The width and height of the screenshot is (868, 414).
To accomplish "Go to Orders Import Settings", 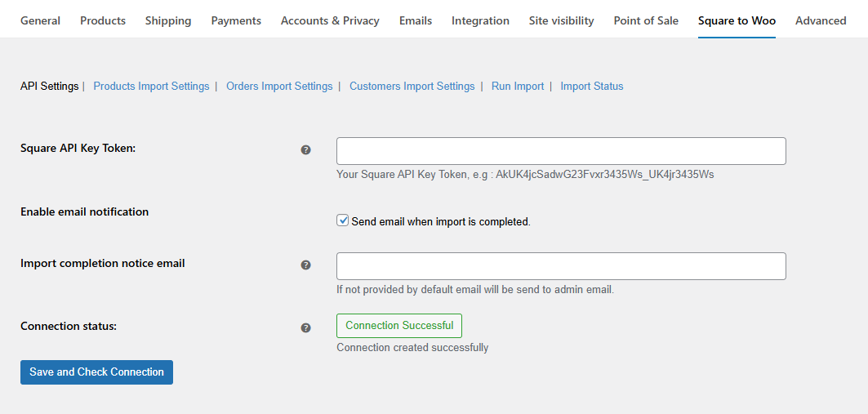I will coord(279,87).
